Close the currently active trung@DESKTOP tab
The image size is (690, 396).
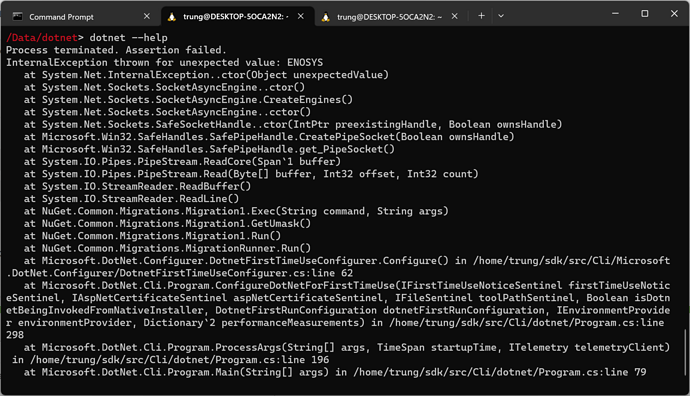point(301,16)
